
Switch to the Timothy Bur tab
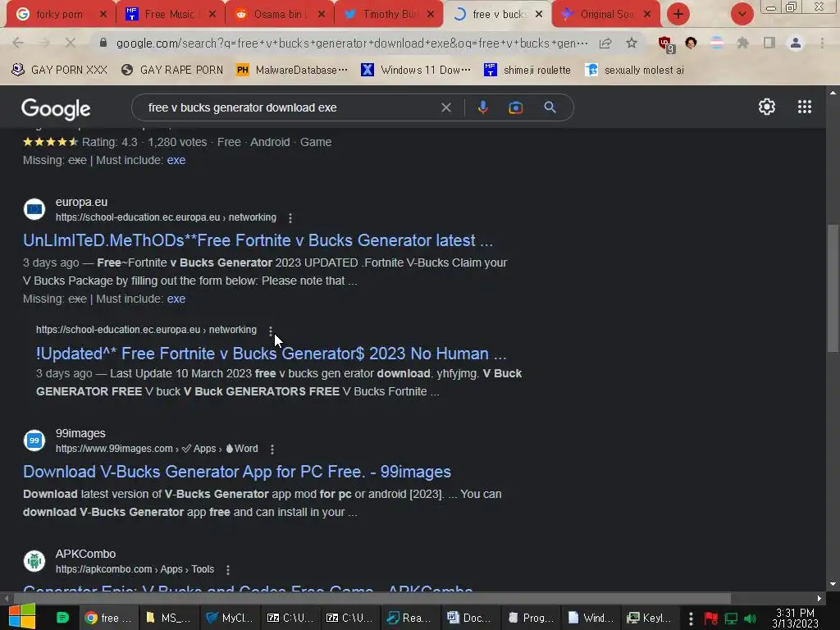click(x=390, y=14)
